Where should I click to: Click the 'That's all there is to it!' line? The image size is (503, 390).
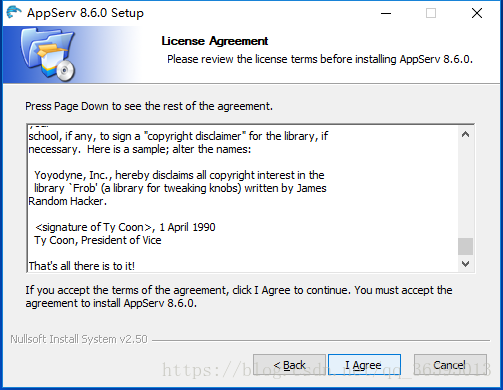(x=82, y=266)
